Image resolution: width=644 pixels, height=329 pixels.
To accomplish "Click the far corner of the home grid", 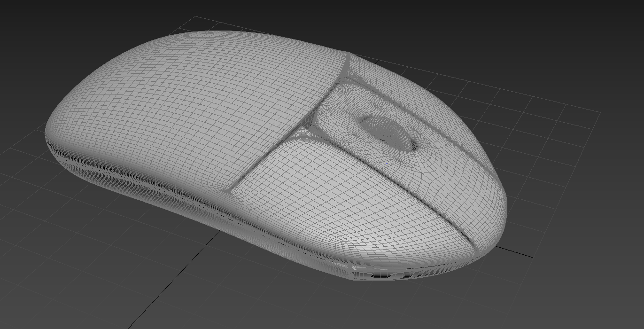I will [195, 17].
